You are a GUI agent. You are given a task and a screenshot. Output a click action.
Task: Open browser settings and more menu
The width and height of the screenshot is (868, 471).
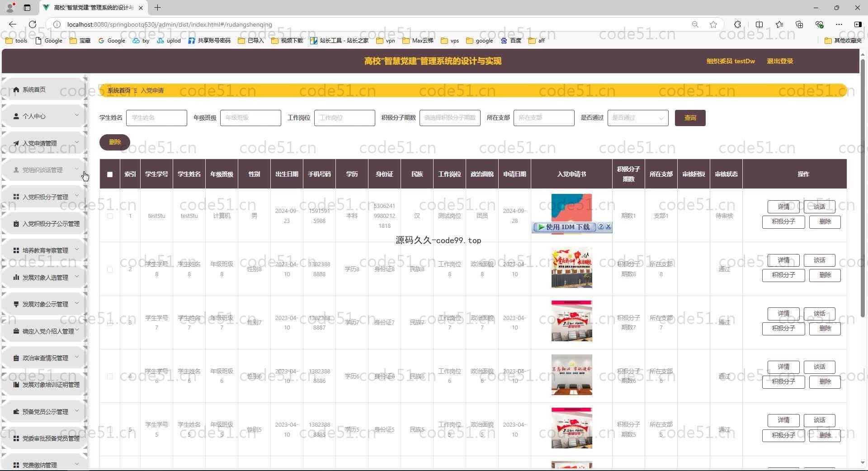(839, 24)
